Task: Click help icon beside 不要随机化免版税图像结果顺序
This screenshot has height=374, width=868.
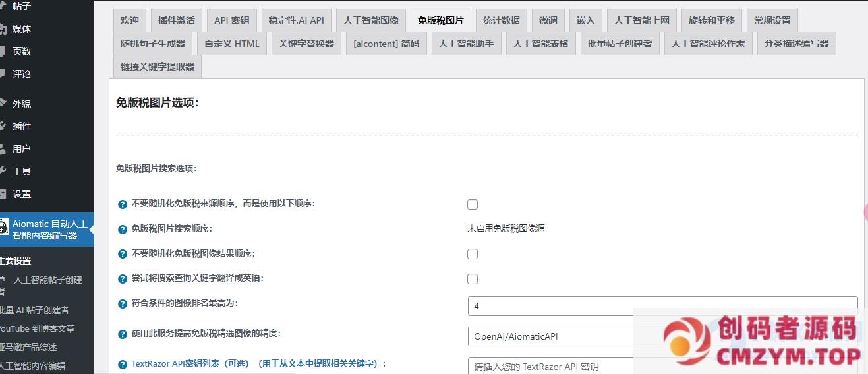Action: pyautogui.click(x=122, y=254)
